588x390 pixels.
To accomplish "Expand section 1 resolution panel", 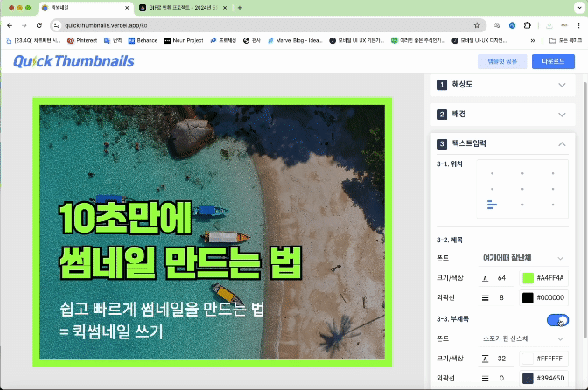I will tap(502, 85).
